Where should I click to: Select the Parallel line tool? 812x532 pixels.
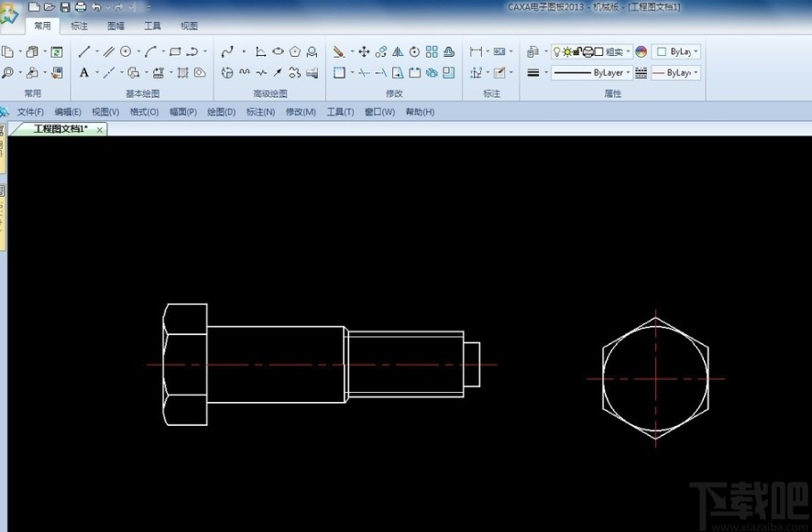coord(108,51)
